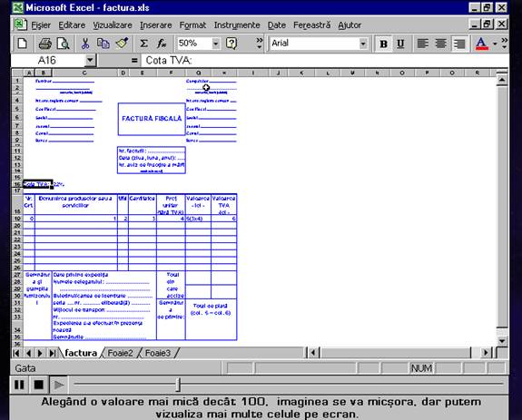
Task: Switch to the factura sheet tab
Action: point(81,353)
